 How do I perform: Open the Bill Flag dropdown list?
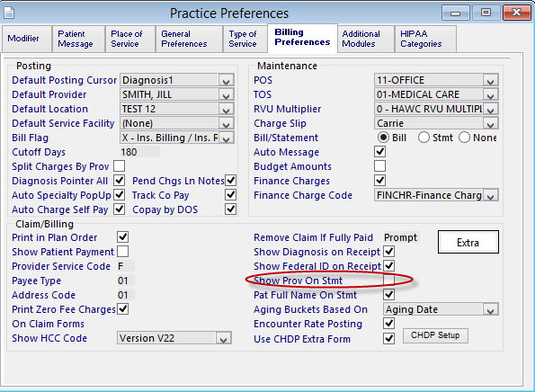click(177, 138)
